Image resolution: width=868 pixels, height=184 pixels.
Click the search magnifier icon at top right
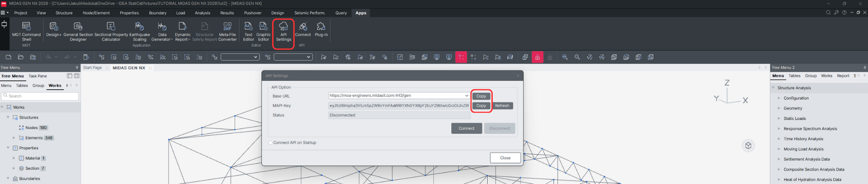828,13
